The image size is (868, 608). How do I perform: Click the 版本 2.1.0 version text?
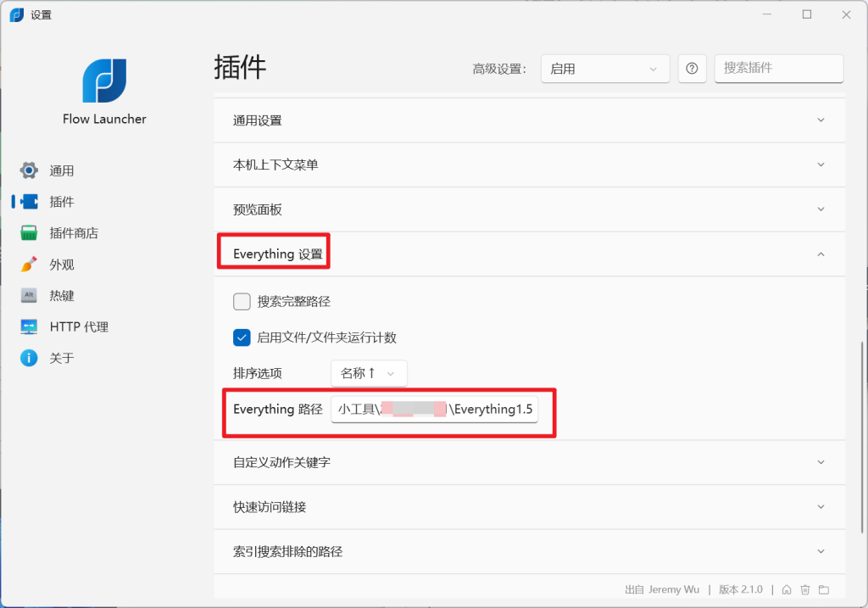point(741,589)
